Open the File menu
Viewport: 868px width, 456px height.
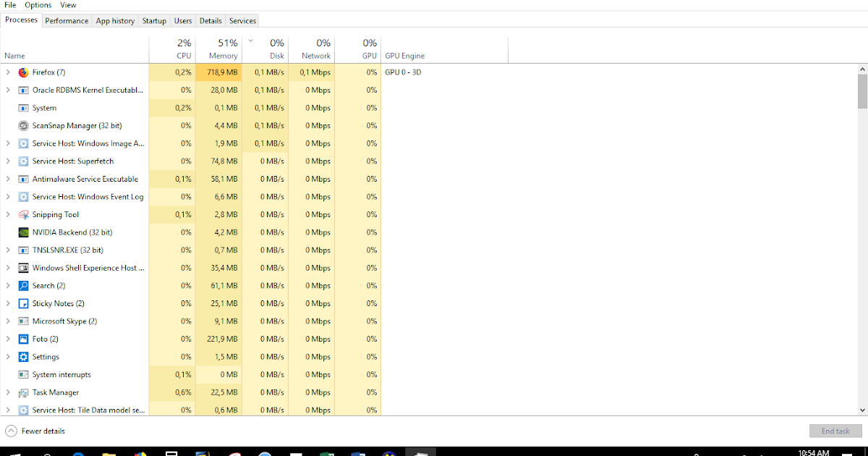click(10, 5)
